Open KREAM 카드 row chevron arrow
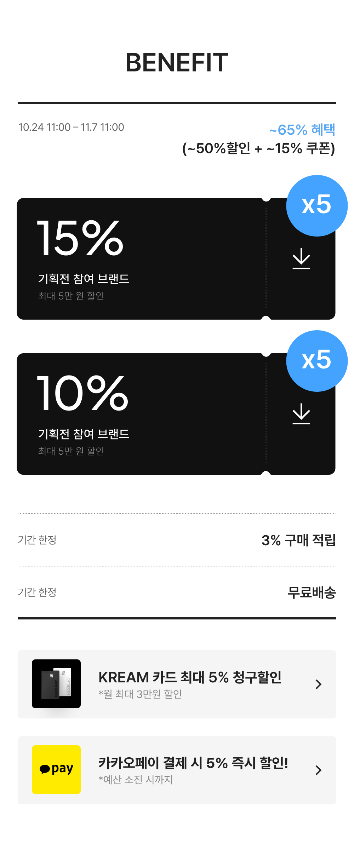The height and width of the screenshot is (868, 354). [318, 684]
